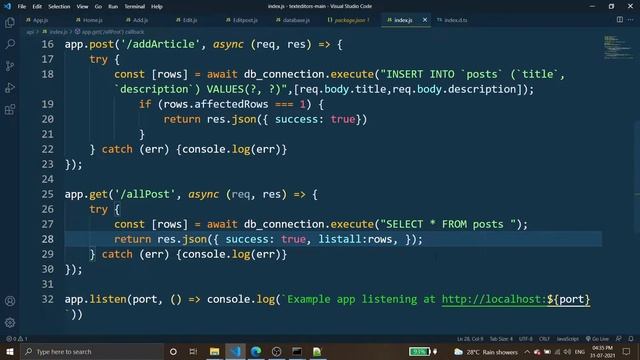This screenshot has height=360, width=640.
Task: Click the VS Code taskbar icon
Action: pyautogui.click(x=236, y=351)
